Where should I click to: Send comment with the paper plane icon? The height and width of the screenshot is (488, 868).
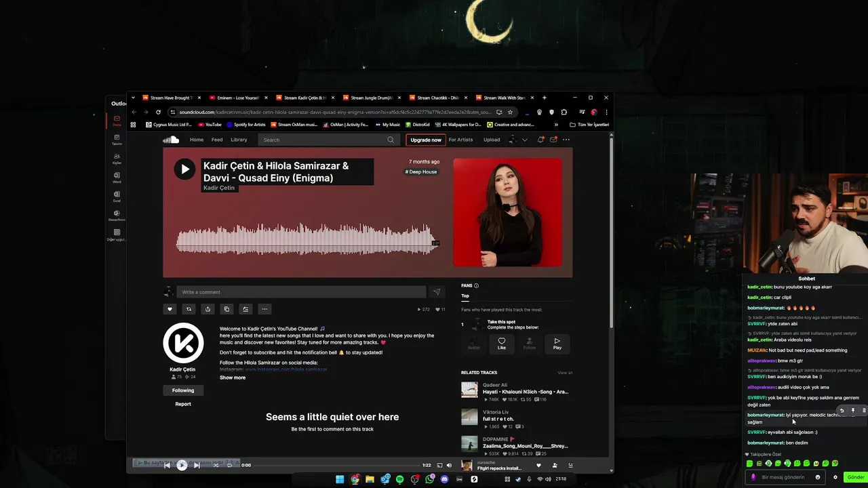click(x=437, y=292)
